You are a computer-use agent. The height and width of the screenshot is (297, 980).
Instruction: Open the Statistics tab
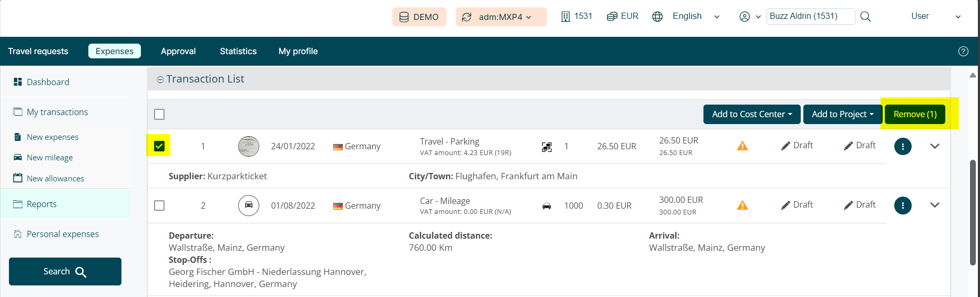[x=238, y=51]
